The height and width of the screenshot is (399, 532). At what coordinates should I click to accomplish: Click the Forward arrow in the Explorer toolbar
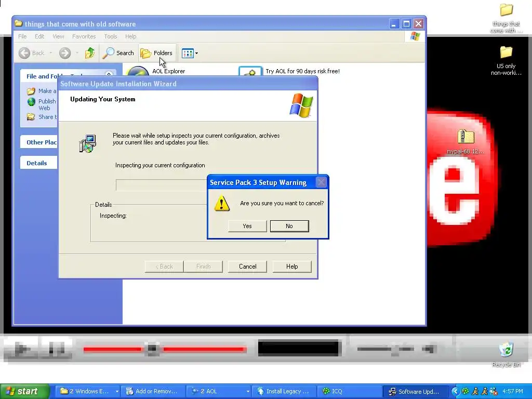pos(65,53)
